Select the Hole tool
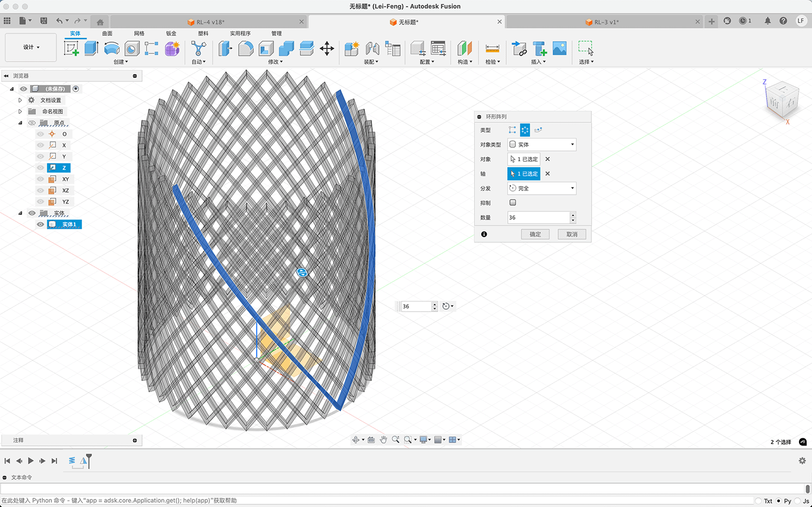 coord(132,49)
